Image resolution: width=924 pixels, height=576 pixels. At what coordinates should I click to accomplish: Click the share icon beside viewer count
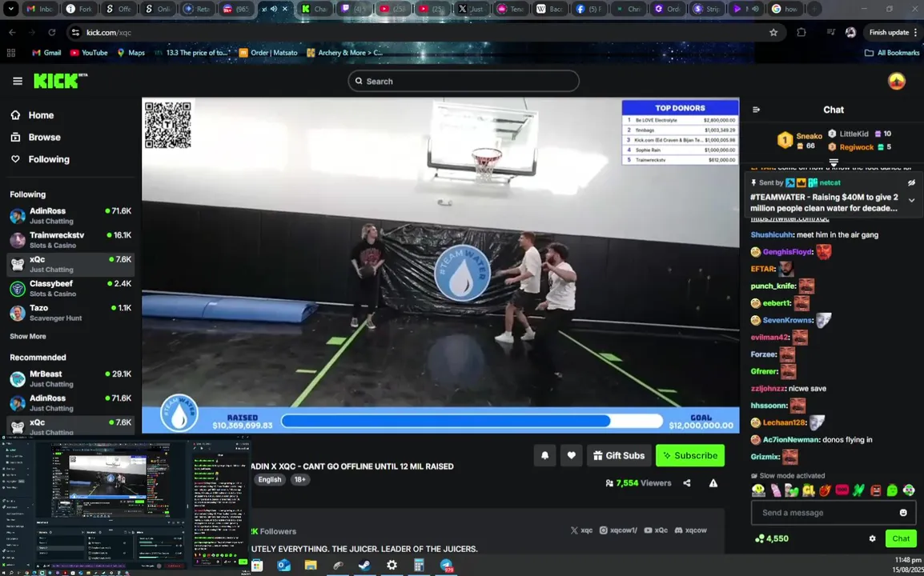pos(686,483)
